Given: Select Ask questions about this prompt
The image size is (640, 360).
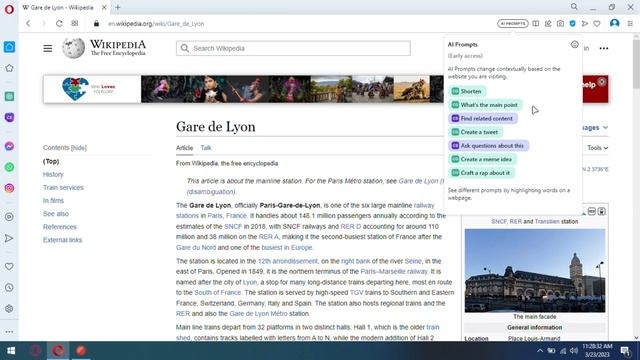Looking at the screenshot, I should pos(489,146).
